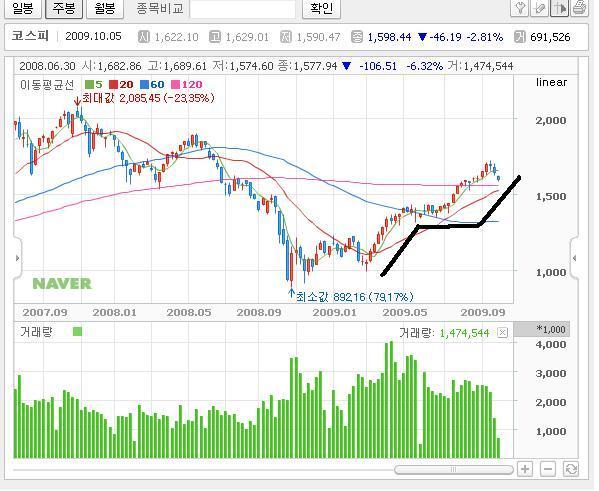Viewport: 599px width, 491px height.
Task: Click the 120 moving average pink swatch
Action: click(x=175, y=84)
